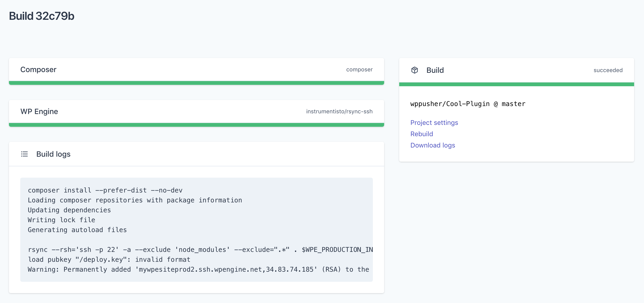Click the 'Updating dependencies' log line
This screenshot has height=303, width=644.
[x=69, y=210]
